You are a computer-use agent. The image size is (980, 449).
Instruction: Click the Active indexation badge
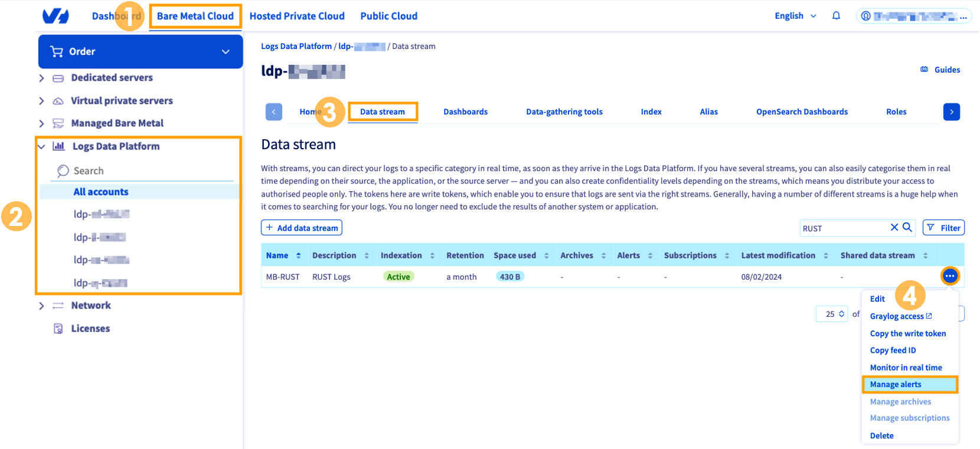pyautogui.click(x=398, y=277)
